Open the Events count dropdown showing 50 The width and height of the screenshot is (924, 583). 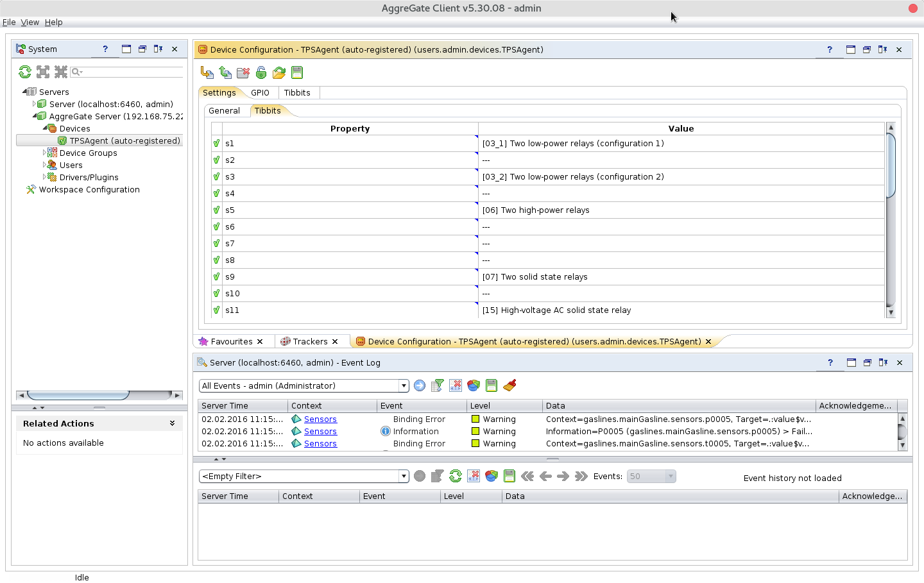pos(671,476)
